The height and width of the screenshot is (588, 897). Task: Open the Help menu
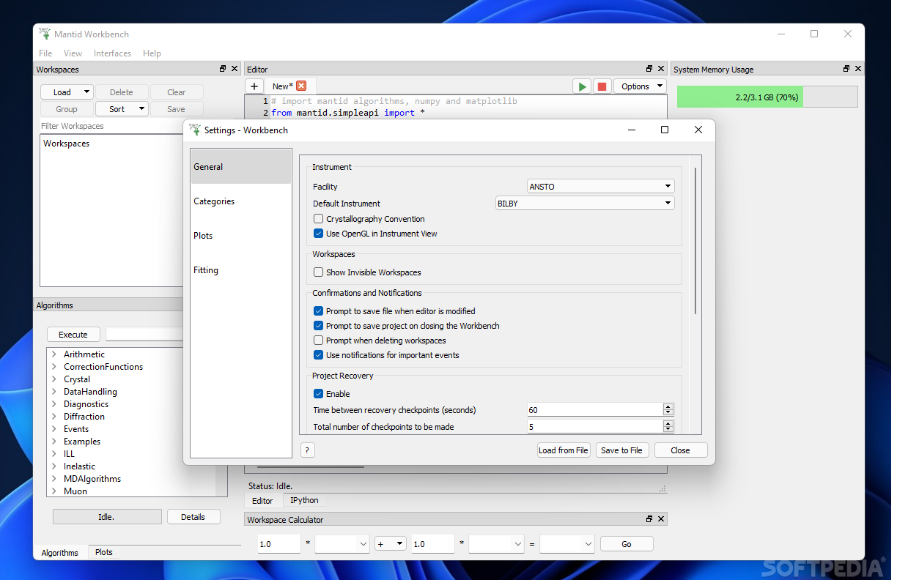tap(152, 53)
